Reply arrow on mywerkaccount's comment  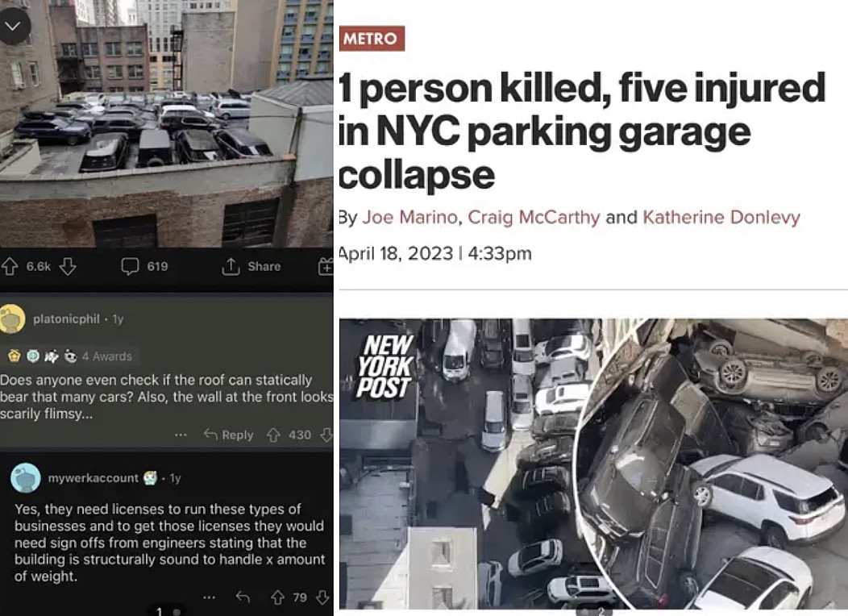243,597
